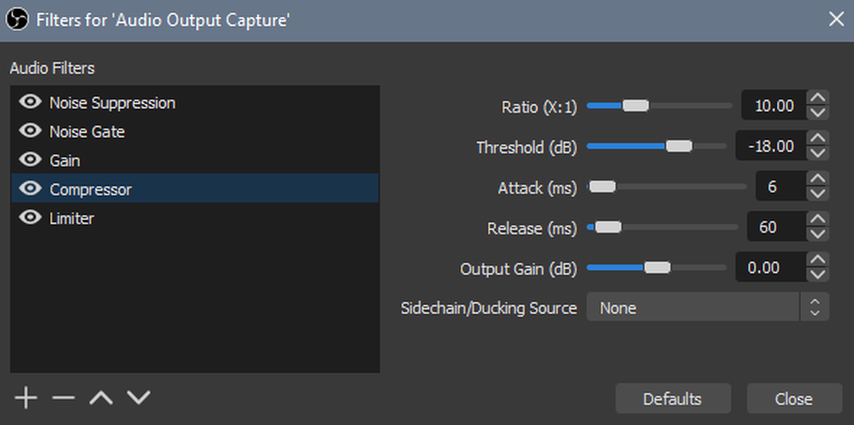Screen dimensions: 854x425
Task: Hide the Gain filter using its eye icon
Action: [30, 160]
